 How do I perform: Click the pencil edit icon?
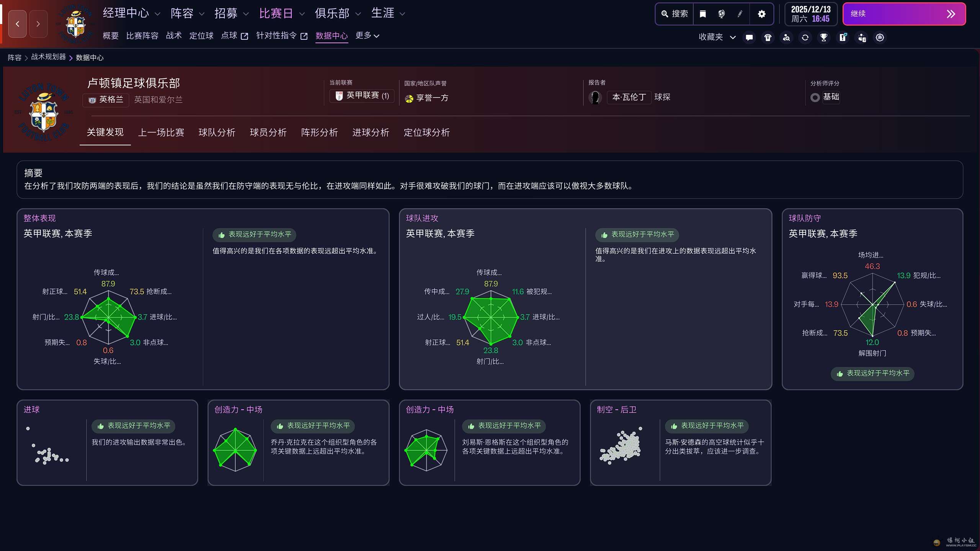pos(740,14)
